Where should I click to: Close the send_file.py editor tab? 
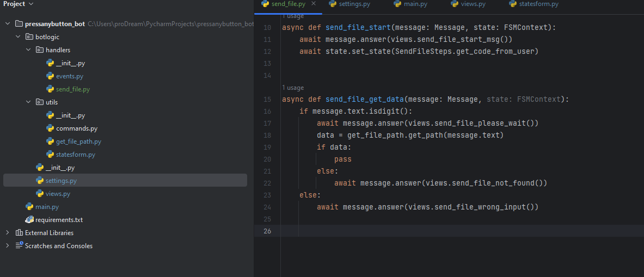click(x=314, y=4)
